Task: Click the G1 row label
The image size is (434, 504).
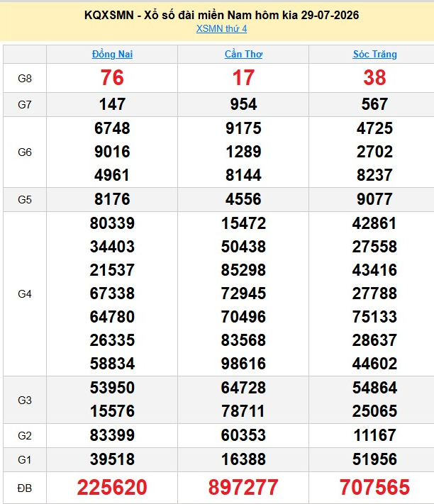Action: pyautogui.click(x=25, y=459)
